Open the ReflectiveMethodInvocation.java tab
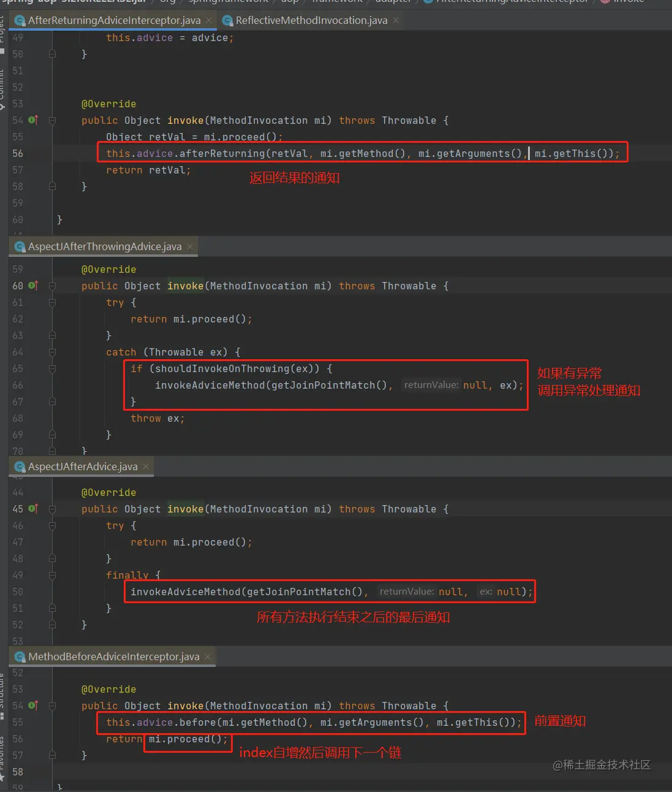 pos(311,20)
